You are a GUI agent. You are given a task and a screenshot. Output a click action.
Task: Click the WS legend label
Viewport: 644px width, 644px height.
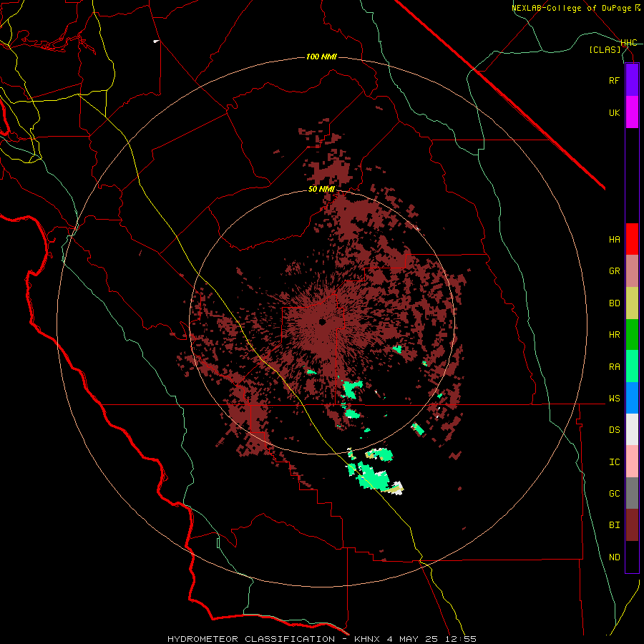pyautogui.click(x=614, y=398)
